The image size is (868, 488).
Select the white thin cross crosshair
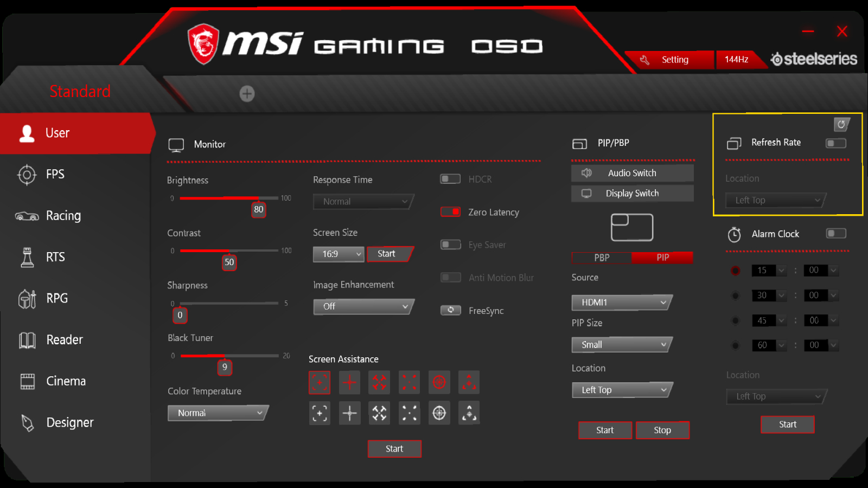pyautogui.click(x=349, y=413)
